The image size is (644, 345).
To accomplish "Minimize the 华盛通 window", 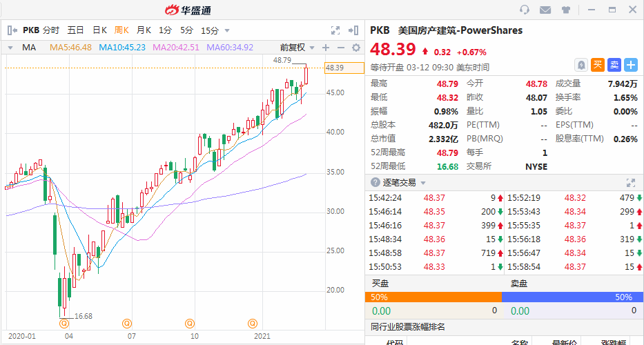I will [x=592, y=10].
